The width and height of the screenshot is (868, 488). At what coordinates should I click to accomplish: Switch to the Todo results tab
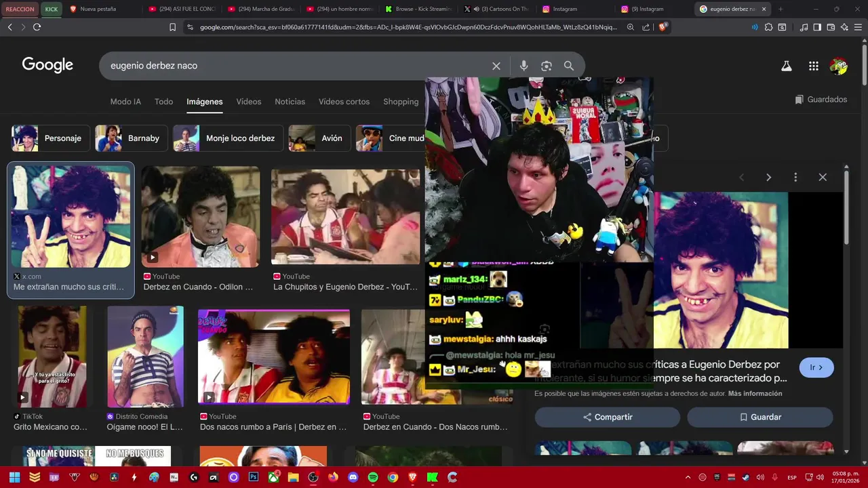point(163,102)
